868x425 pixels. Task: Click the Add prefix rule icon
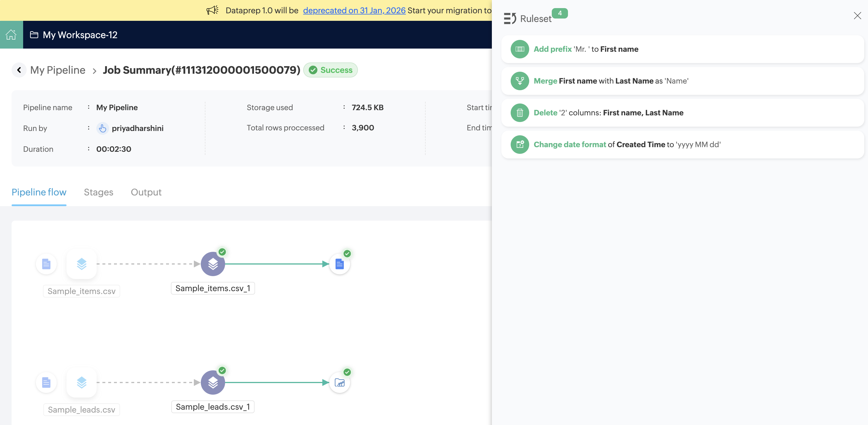point(520,49)
